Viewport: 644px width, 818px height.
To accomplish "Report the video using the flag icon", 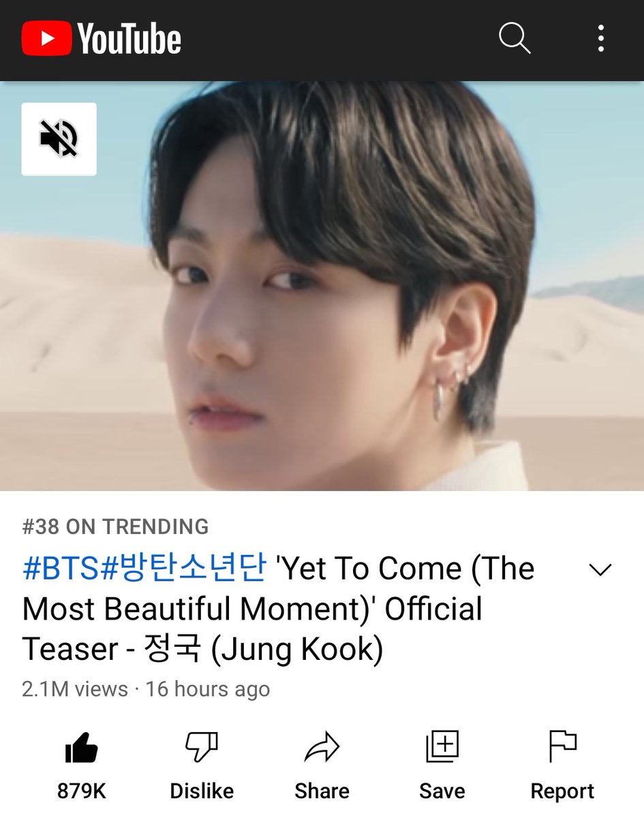I will (x=562, y=748).
